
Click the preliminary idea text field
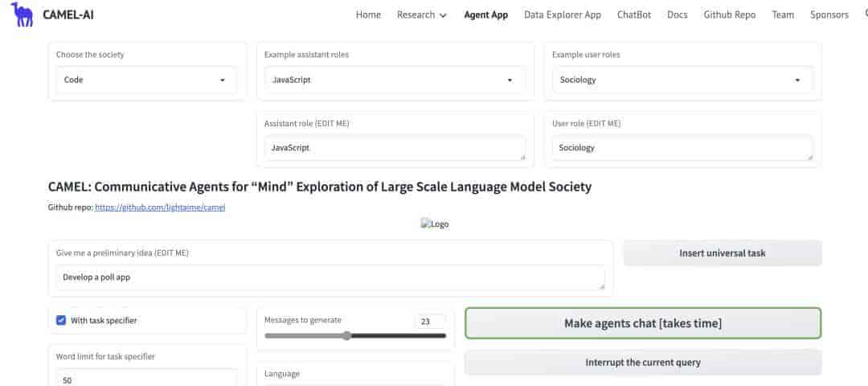tap(330, 277)
